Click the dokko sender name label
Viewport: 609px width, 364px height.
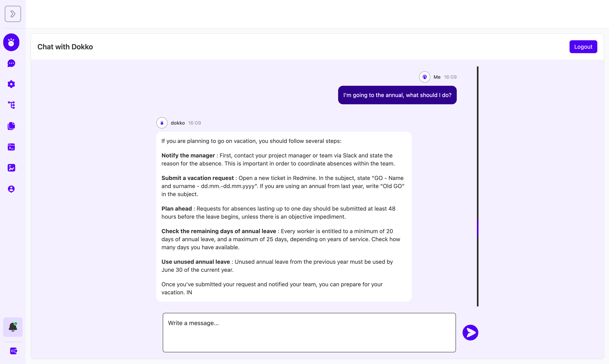point(178,123)
